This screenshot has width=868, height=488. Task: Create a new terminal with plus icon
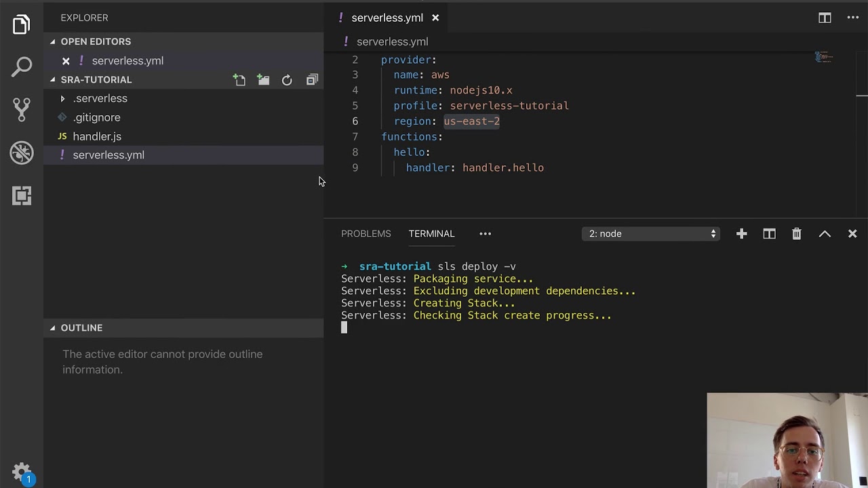[741, 234]
